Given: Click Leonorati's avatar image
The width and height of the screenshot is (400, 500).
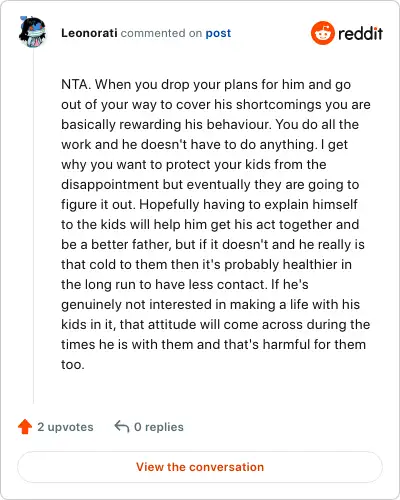Looking at the screenshot, I should coord(32,32).
